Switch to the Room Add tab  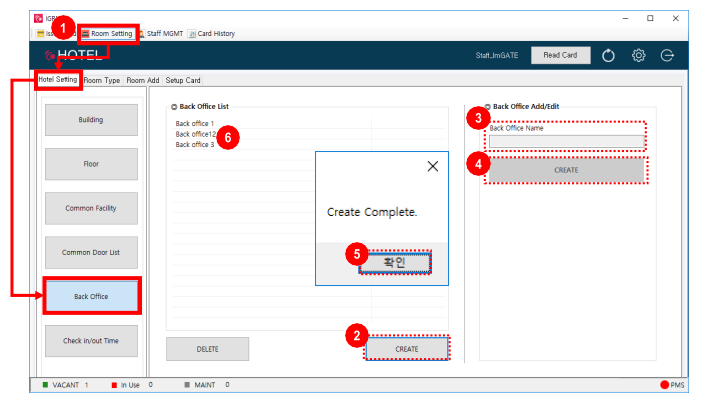click(x=143, y=80)
